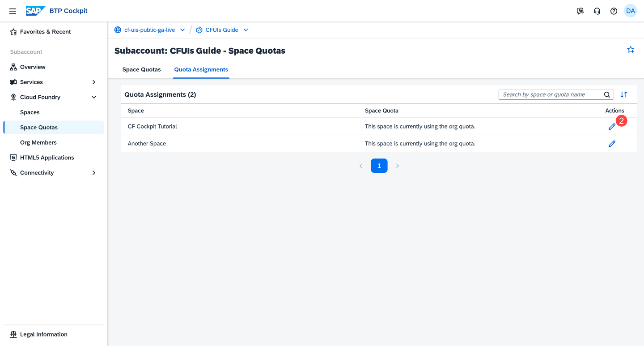Click the Space Quota column header
This screenshot has width=644, height=346.
[x=381, y=111]
